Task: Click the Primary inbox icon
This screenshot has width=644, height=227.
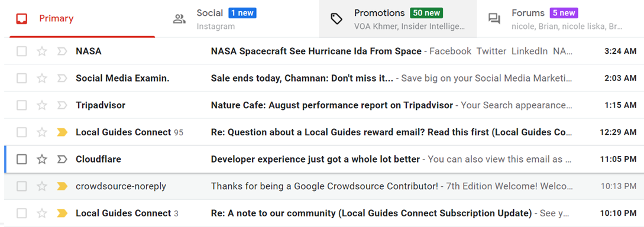Action: click(22, 18)
